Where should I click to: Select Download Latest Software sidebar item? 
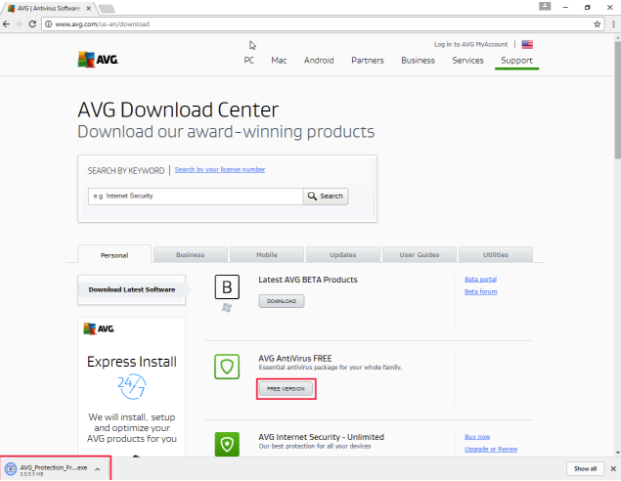pyautogui.click(x=132, y=290)
